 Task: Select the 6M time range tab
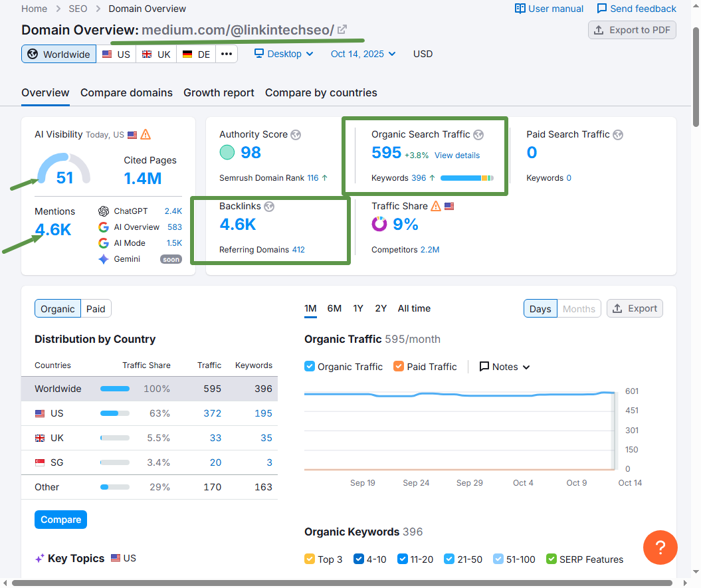point(334,308)
